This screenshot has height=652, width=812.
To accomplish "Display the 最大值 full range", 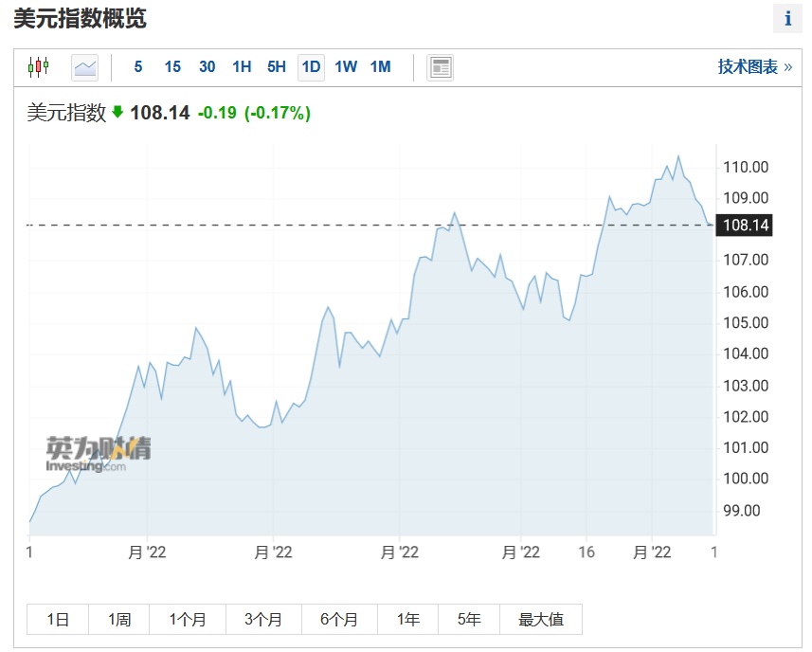I will click(x=541, y=620).
